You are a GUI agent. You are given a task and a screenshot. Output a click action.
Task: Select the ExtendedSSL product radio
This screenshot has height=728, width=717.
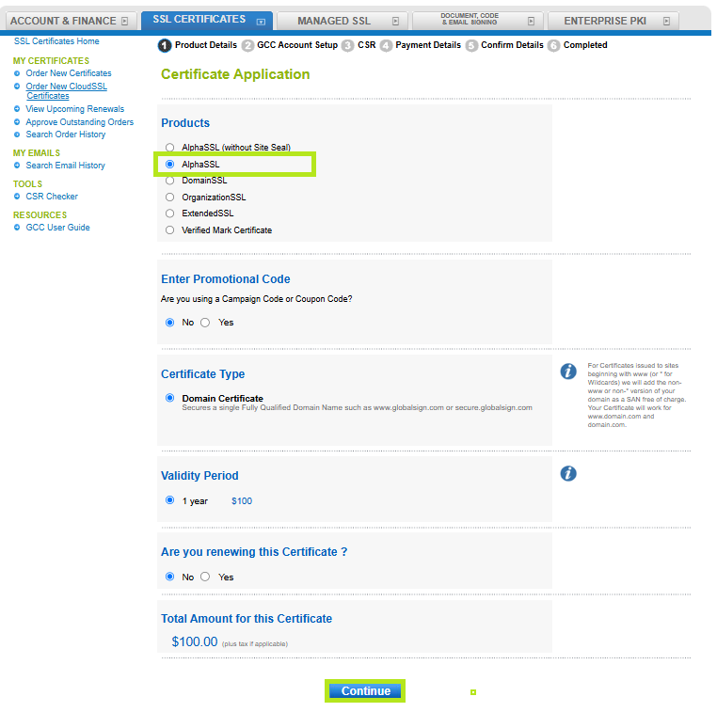click(x=170, y=214)
